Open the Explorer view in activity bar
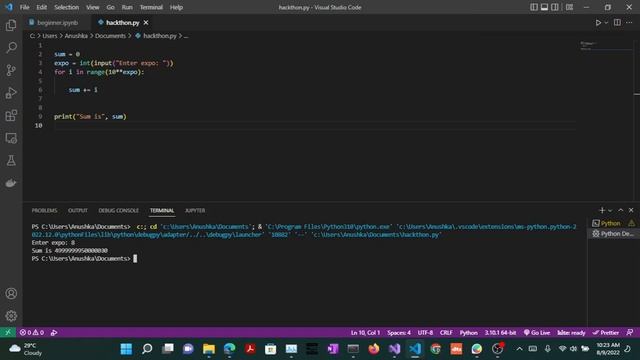This screenshot has width=640, height=360. click(11, 25)
